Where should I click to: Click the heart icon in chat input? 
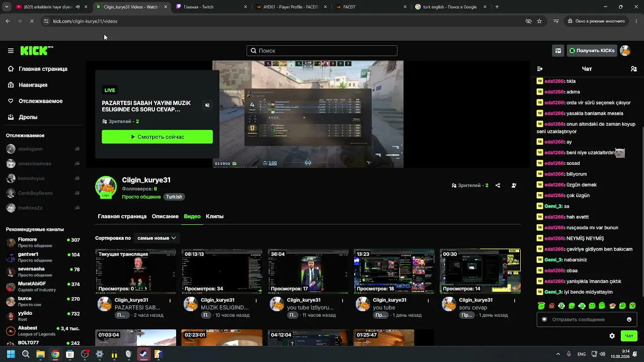coord(544,320)
